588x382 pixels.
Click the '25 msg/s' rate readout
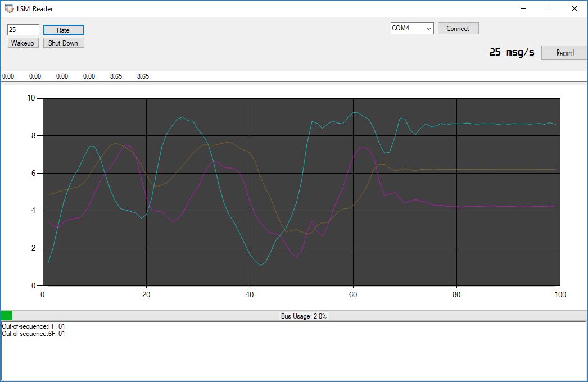(512, 52)
